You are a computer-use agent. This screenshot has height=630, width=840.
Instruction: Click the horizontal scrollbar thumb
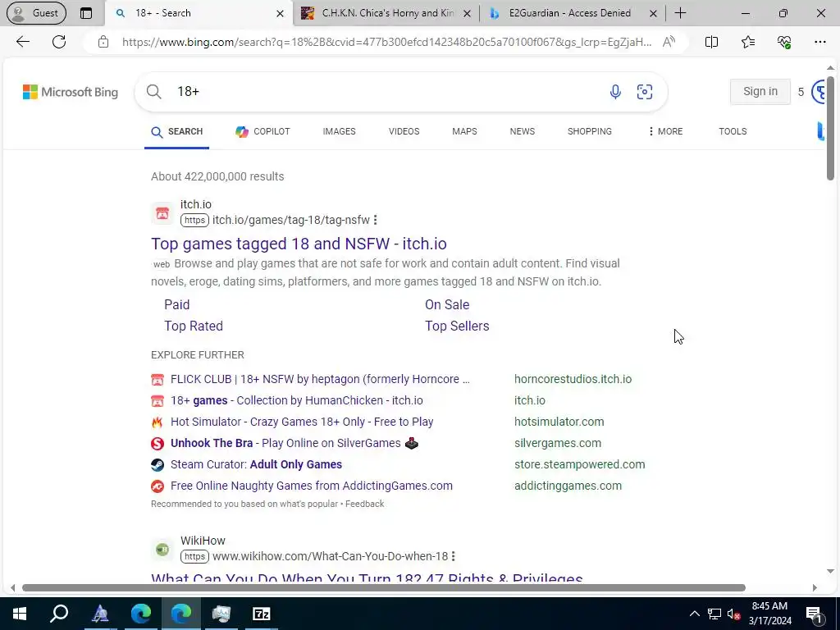384,587
